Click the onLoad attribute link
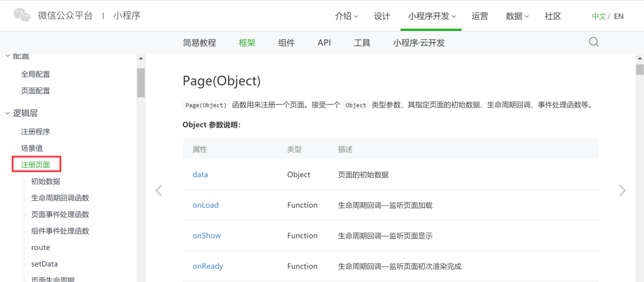Viewport: 644px width, 282px height. point(206,205)
